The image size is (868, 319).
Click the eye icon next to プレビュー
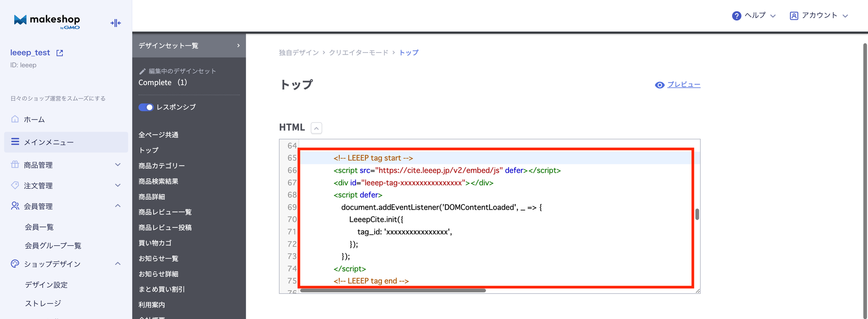click(x=660, y=85)
